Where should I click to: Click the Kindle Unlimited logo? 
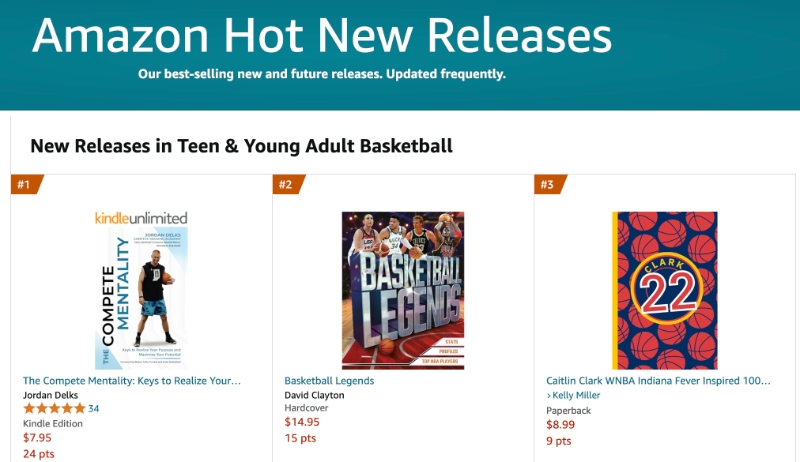[x=141, y=218]
